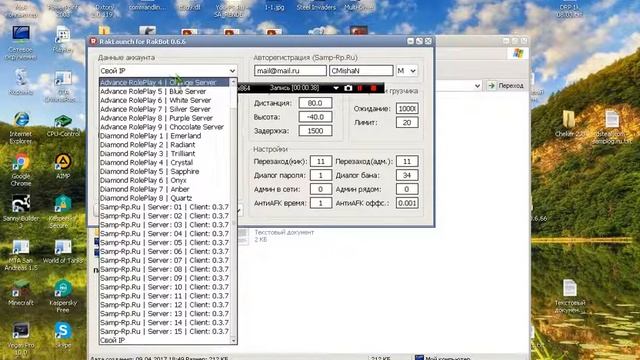
Task: Open the samplog.ru.txt desktop file
Action: [612, 127]
